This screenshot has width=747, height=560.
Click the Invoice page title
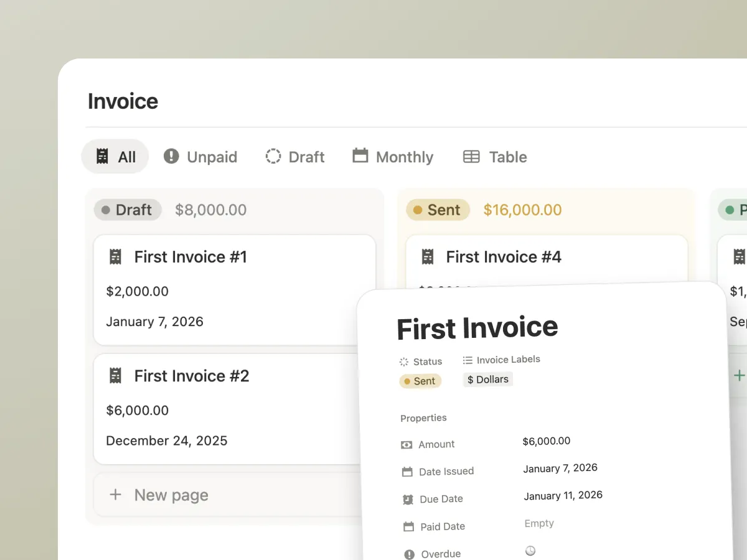(123, 101)
